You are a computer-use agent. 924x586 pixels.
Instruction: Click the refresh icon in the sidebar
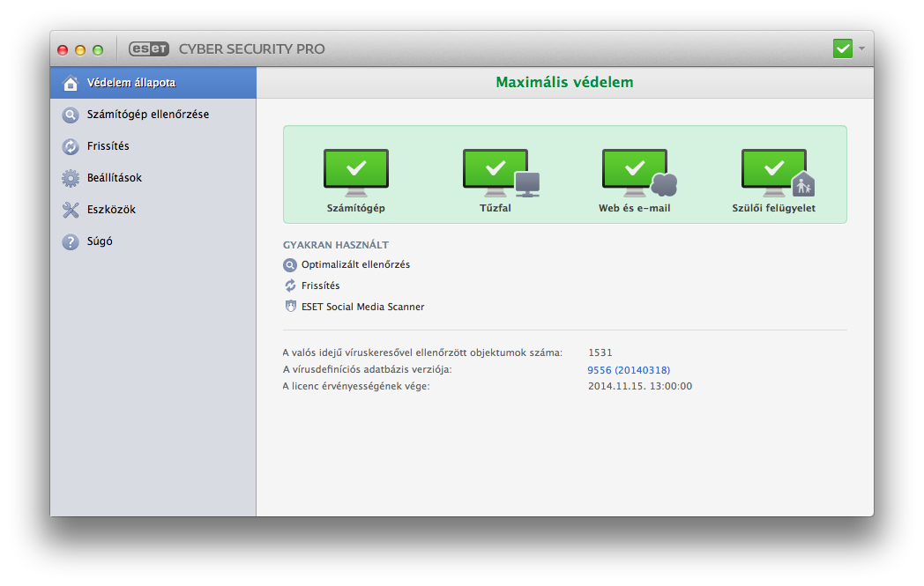(x=71, y=146)
